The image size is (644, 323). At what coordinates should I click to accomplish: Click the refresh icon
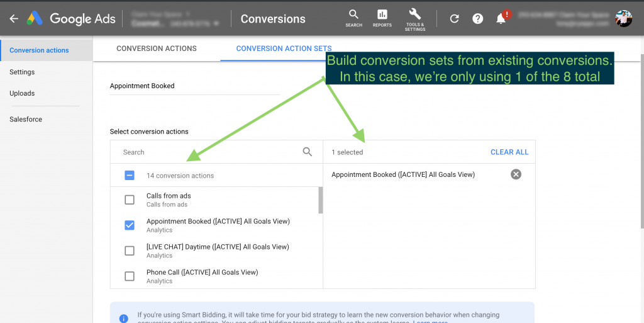(x=454, y=19)
